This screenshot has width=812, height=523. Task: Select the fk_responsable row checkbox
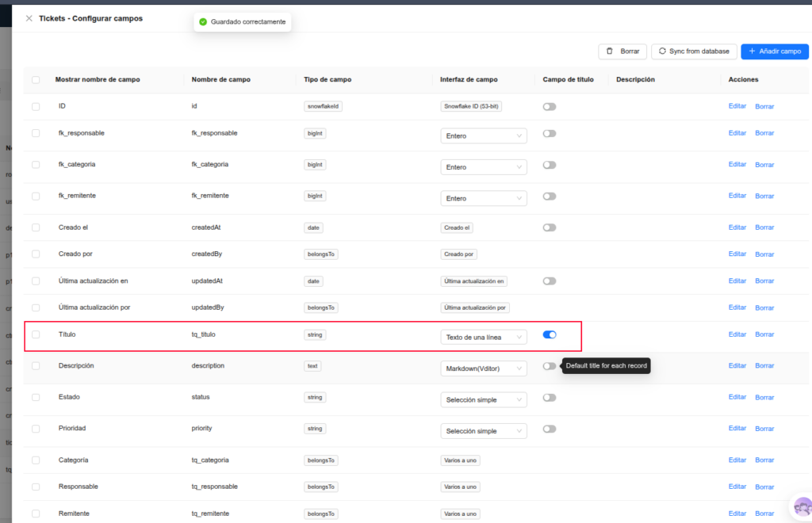click(36, 133)
